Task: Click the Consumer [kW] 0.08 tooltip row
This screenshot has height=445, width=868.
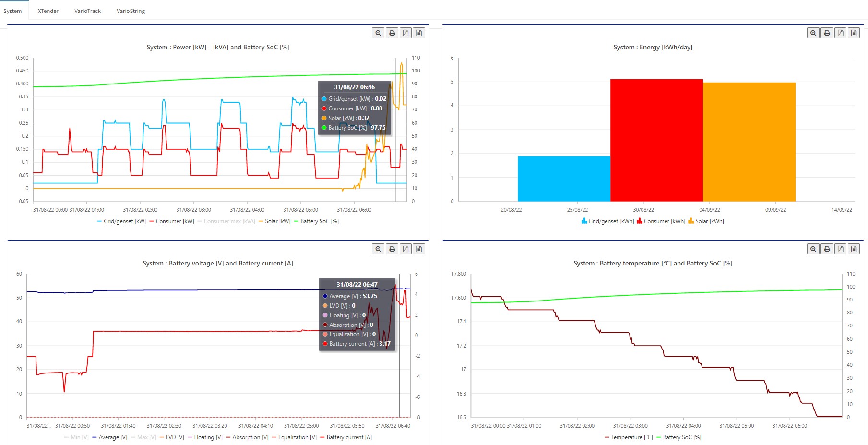Action: click(352, 108)
